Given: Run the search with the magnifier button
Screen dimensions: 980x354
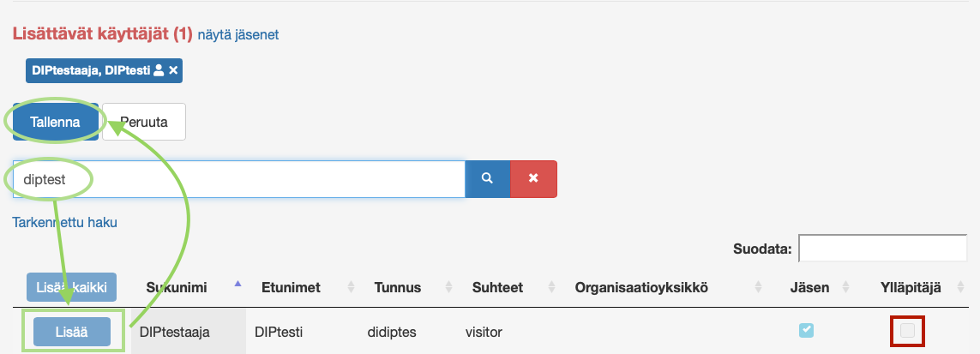Looking at the screenshot, I should 487,178.
